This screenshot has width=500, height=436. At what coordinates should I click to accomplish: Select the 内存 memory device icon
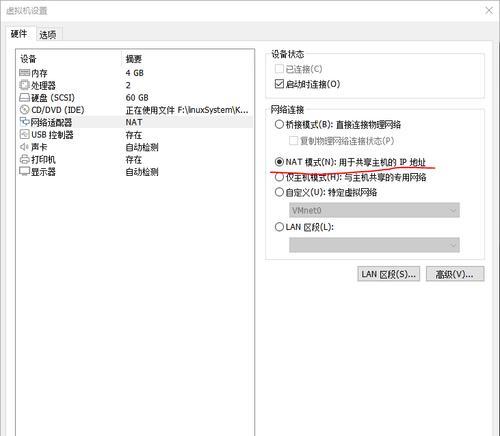(24, 73)
